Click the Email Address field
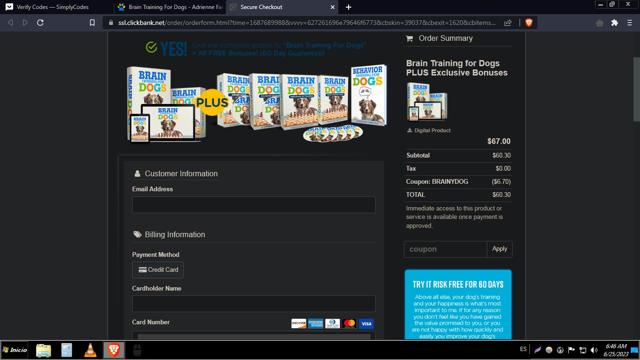Screen dimensions: 640x360 253,204
